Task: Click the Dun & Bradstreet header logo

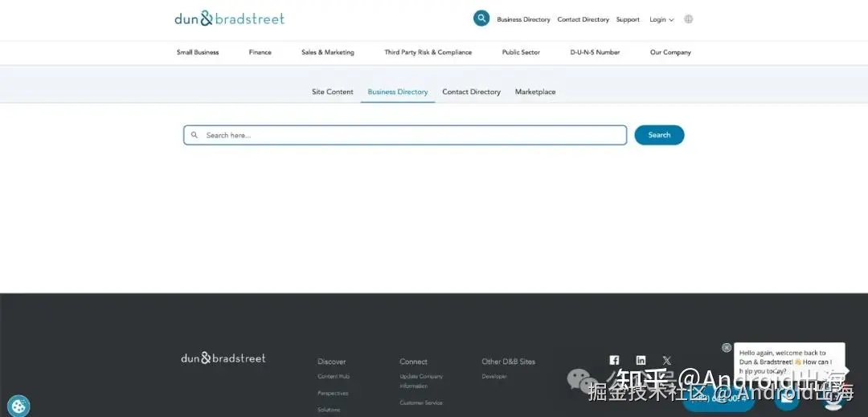Action: click(230, 18)
